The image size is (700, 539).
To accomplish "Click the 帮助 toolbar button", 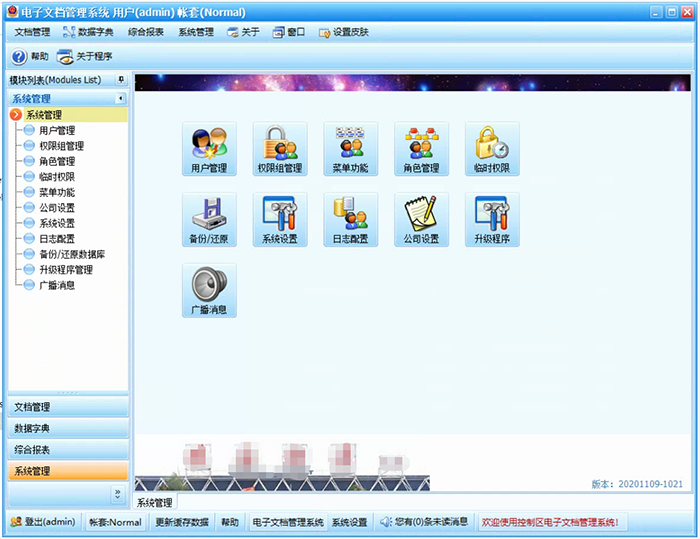I will tap(30, 56).
